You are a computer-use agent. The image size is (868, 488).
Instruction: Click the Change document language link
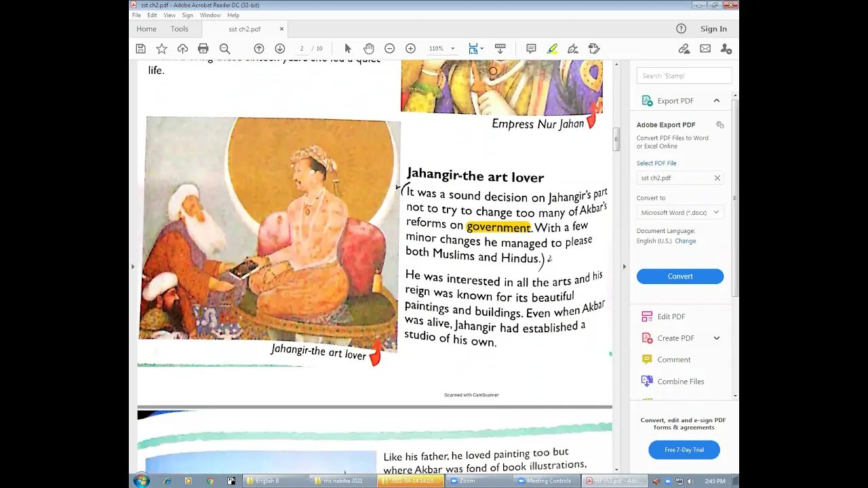click(685, 241)
